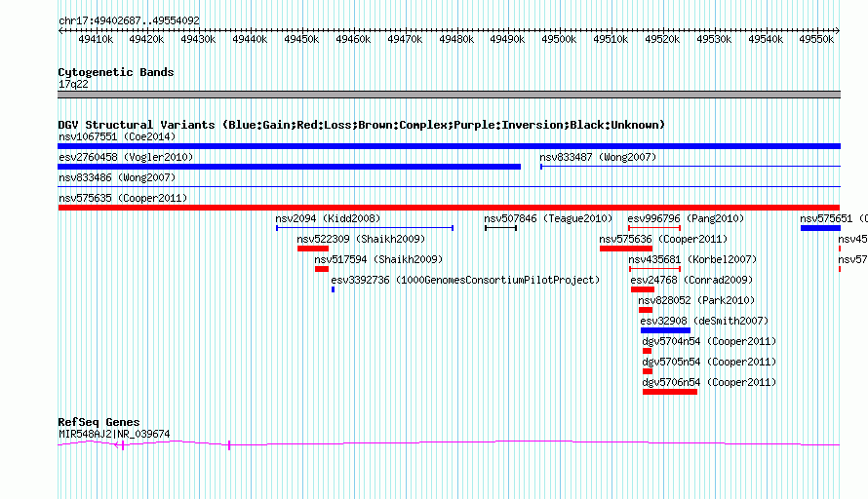Click the black nsv507846 unknown-type interval

[500, 228]
